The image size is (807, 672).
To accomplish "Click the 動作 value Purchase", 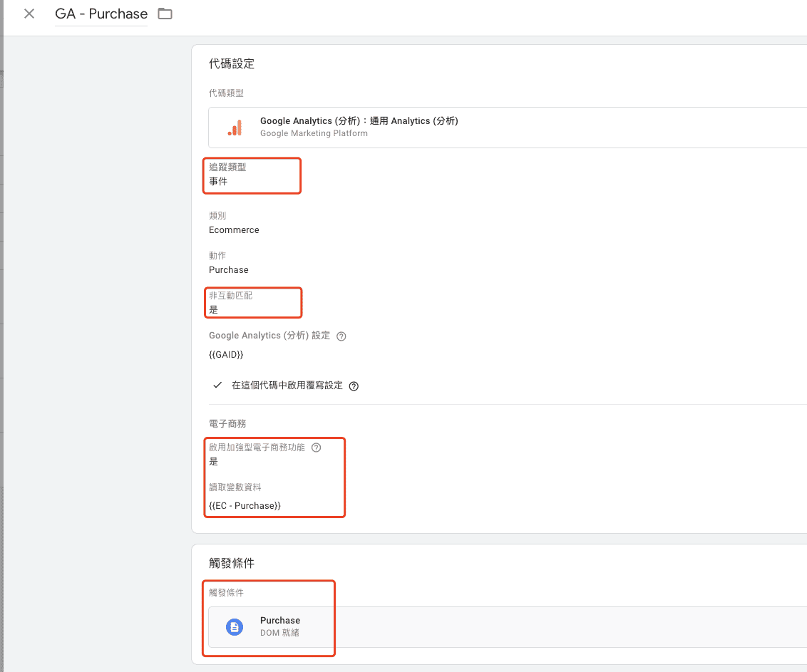I will [228, 270].
